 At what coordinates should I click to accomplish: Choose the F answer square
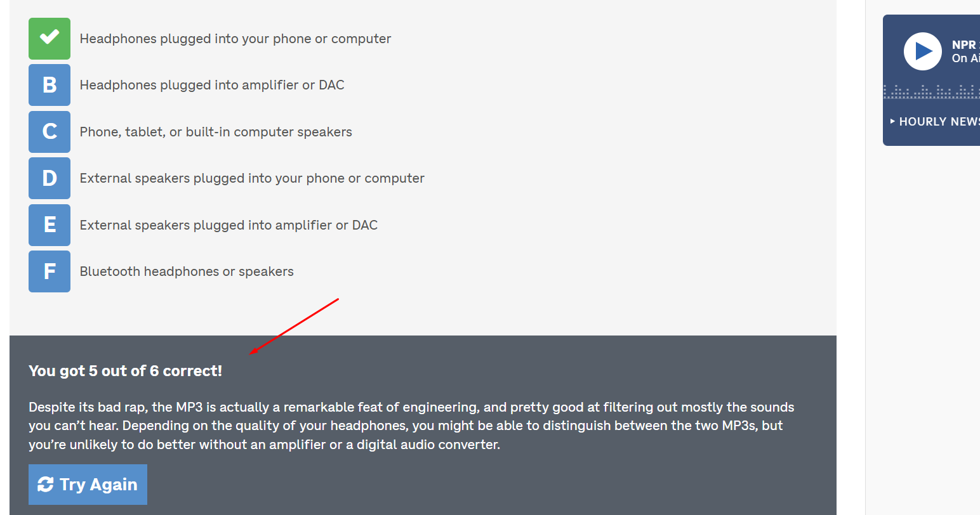(x=50, y=271)
